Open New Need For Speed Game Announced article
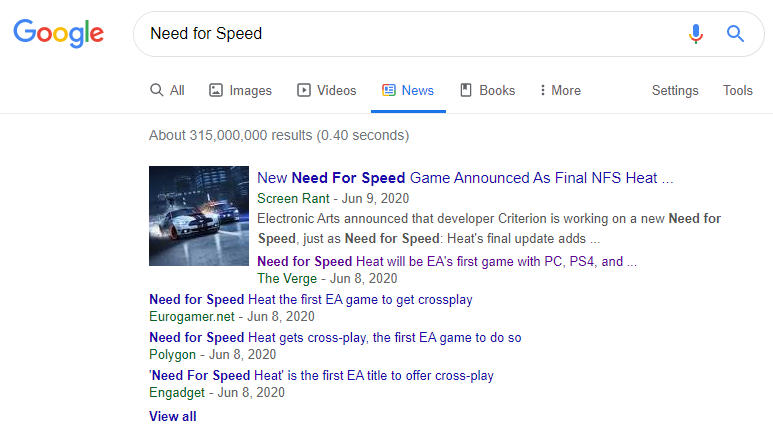773x448 pixels. [x=465, y=177]
